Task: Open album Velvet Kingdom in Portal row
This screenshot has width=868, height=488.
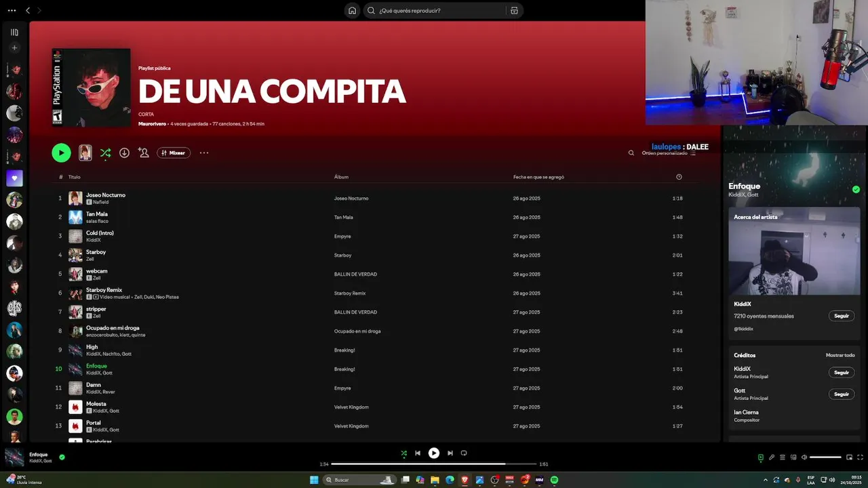Action: [351, 426]
